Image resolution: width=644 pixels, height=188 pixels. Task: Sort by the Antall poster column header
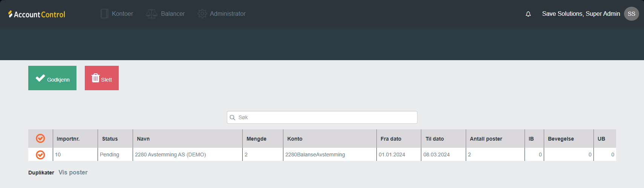pos(486,139)
